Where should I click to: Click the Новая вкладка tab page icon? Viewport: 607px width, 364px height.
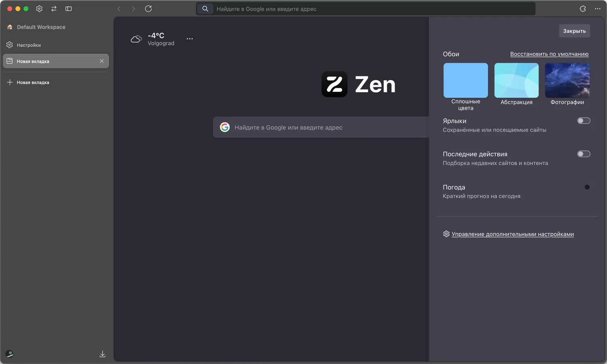tap(10, 61)
